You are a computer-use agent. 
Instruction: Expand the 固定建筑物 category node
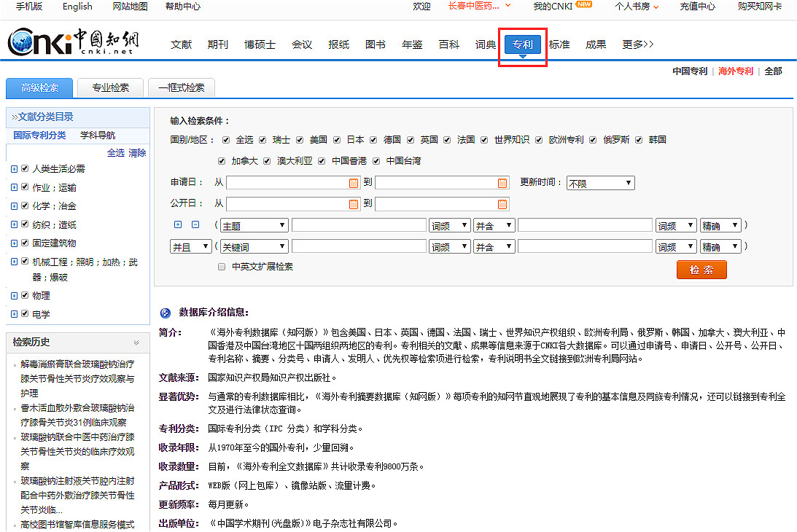point(15,243)
